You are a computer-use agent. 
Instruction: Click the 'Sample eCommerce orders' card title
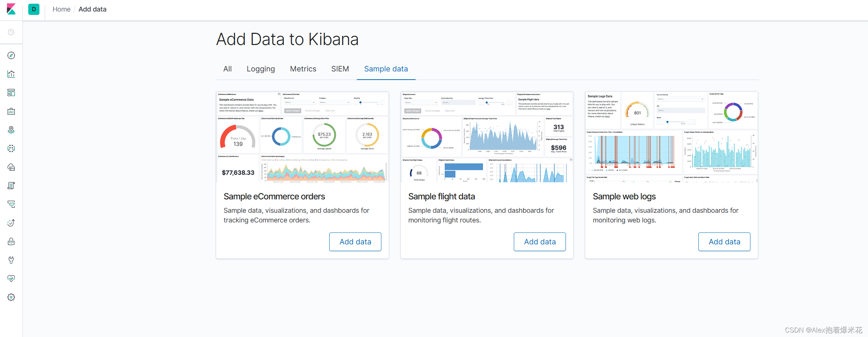274,196
